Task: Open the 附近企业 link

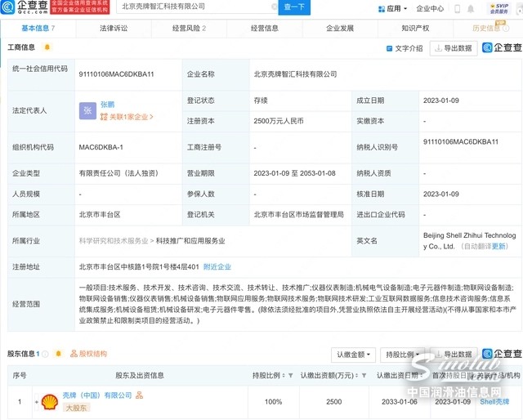Action: pyautogui.click(x=217, y=266)
